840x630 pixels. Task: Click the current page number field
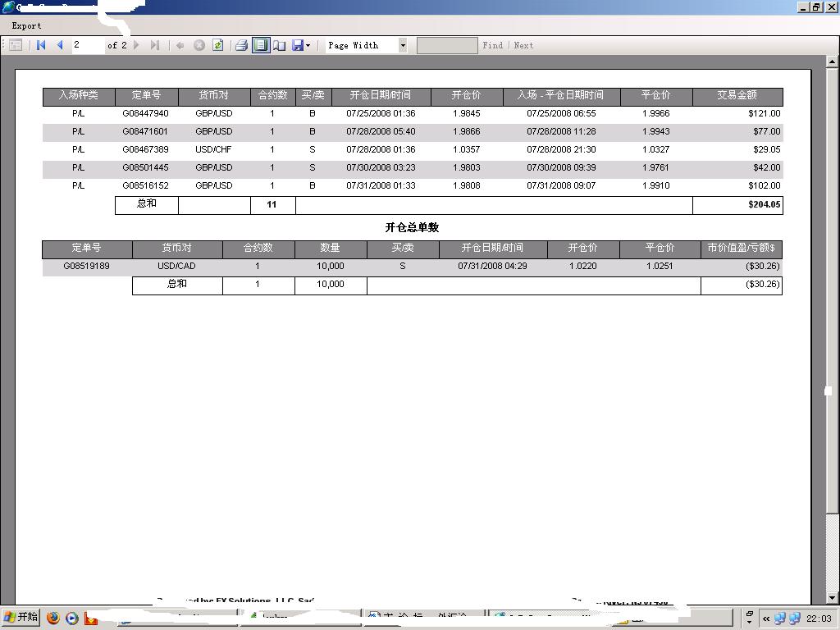point(88,46)
